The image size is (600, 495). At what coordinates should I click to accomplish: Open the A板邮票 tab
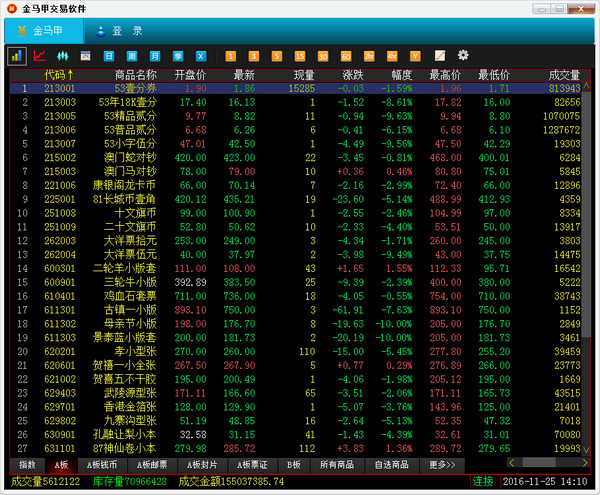click(x=152, y=465)
